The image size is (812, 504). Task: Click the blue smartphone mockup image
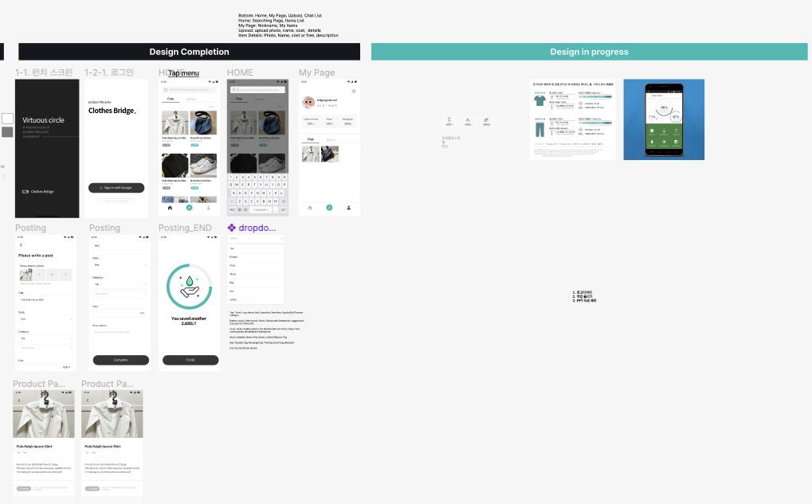pyautogui.click(x=664, y=119)
